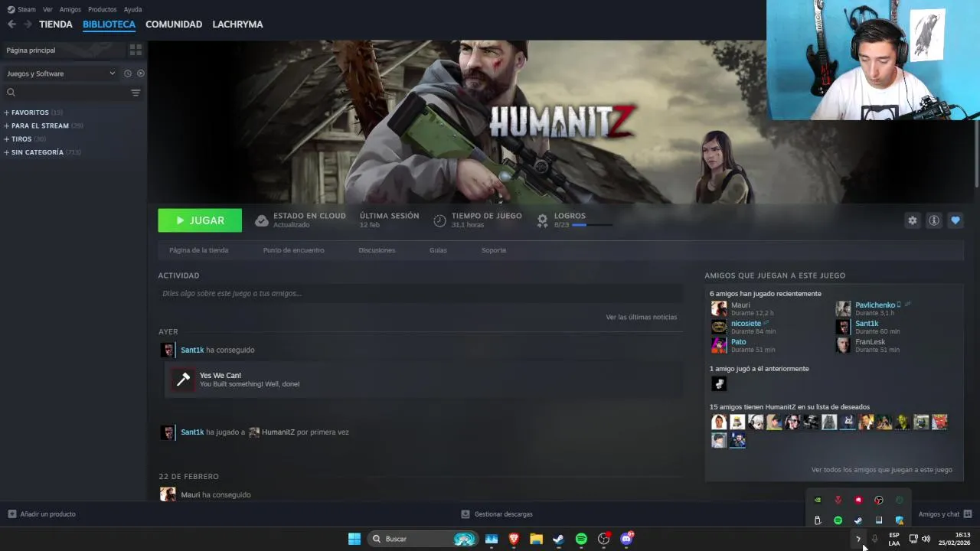
Task: Click HumanitZ link in activity feed
Action: tap(278, 432)
